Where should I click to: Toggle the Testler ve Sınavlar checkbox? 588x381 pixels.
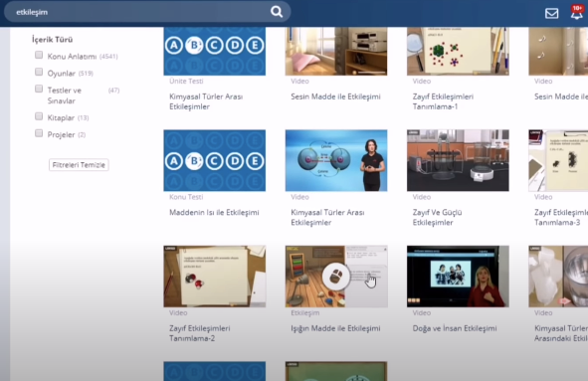(39, 89)
